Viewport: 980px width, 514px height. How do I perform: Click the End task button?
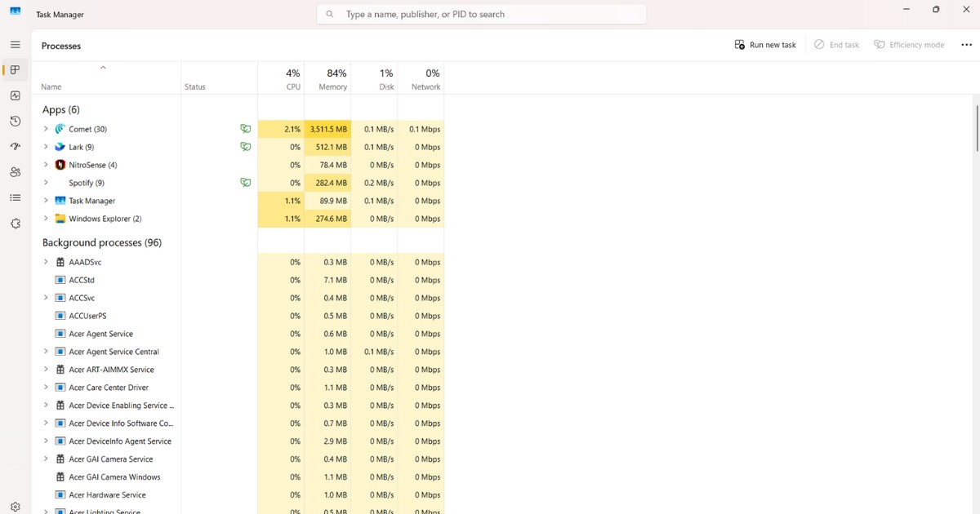click(836, 45)
